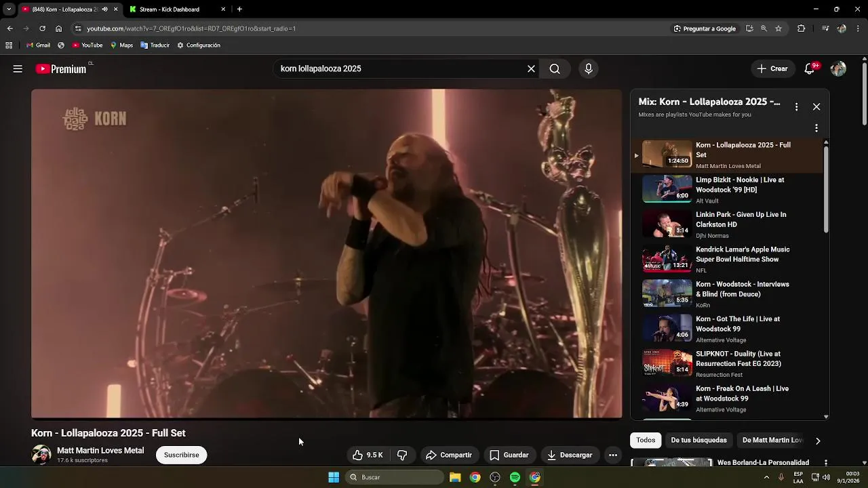Close the Mix playlist panel

[x=816, y=106]
